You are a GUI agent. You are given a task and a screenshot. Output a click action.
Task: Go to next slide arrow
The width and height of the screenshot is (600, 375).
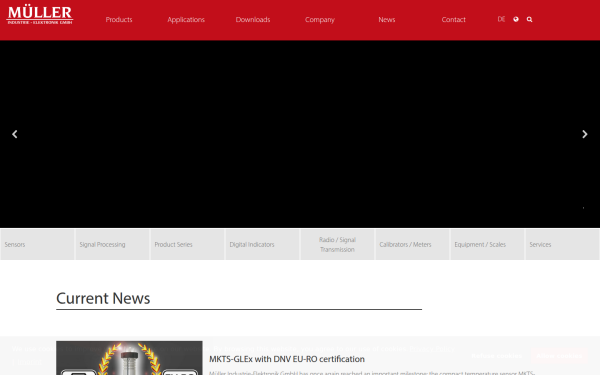(x=585, y=134)
